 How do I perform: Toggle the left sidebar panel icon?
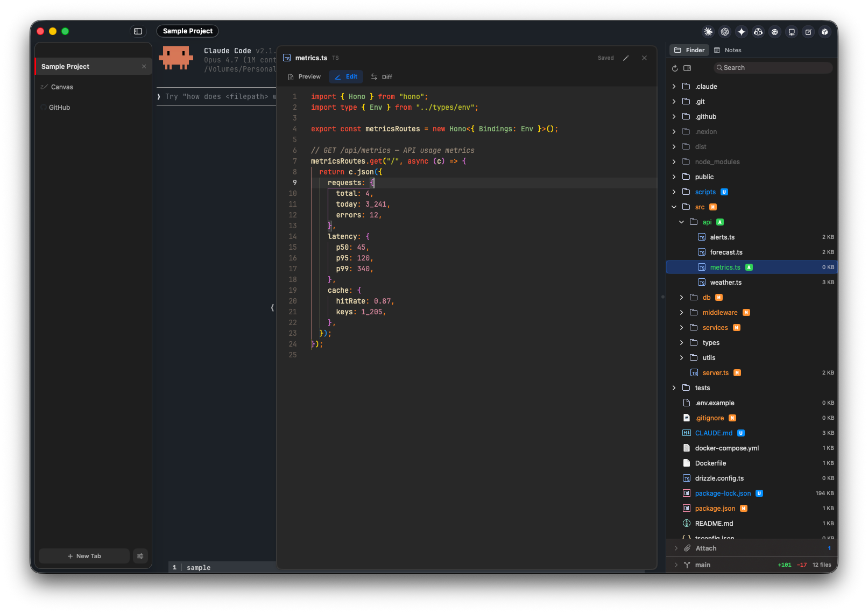tap(138, 31)
